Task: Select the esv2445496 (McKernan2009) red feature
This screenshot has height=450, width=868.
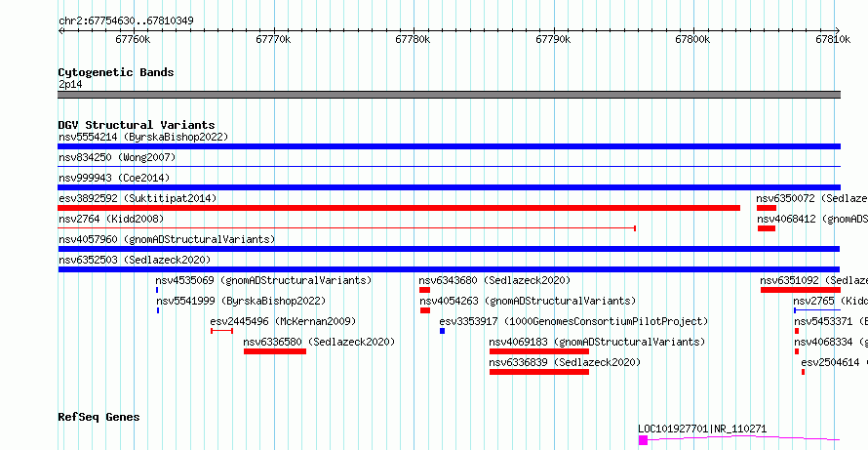Action: tap(222, 331)
